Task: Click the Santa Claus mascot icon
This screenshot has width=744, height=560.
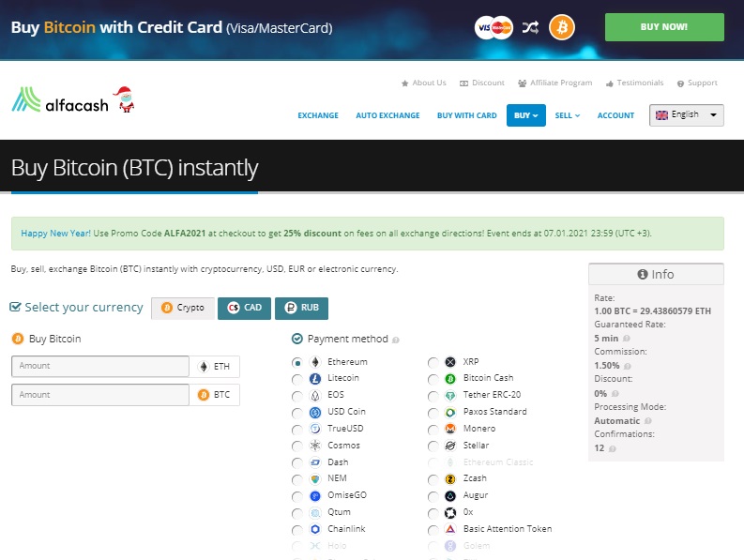Action: click(126, 99)
